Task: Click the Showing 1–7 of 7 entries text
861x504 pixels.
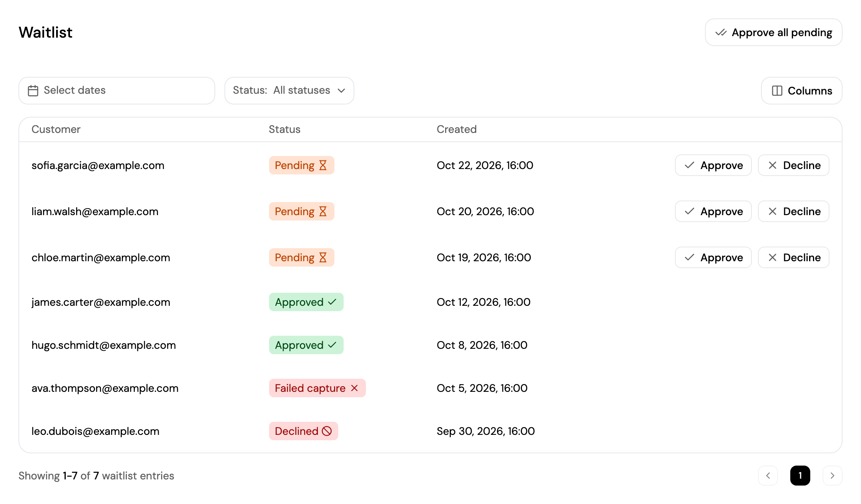Action: (x=96, y=476)
